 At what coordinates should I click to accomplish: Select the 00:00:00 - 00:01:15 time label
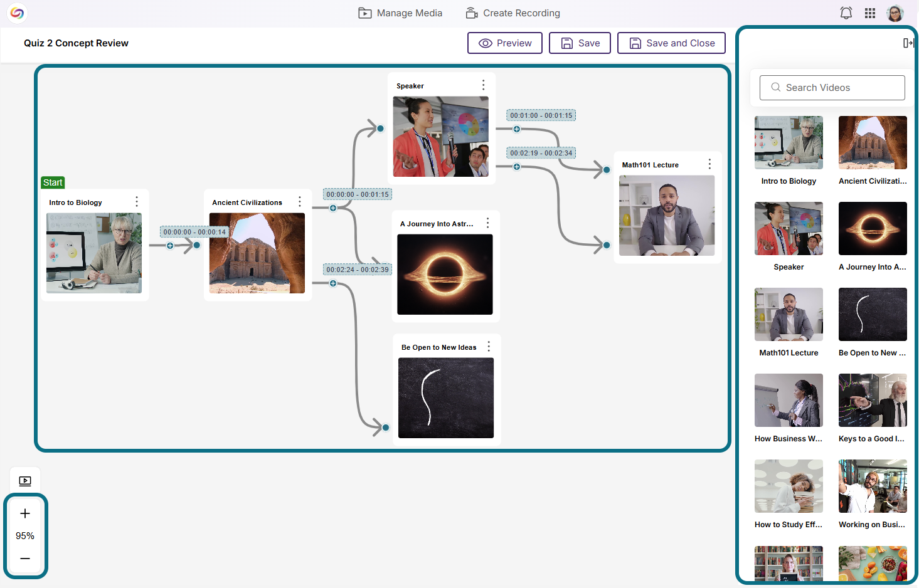click(358, 194)
